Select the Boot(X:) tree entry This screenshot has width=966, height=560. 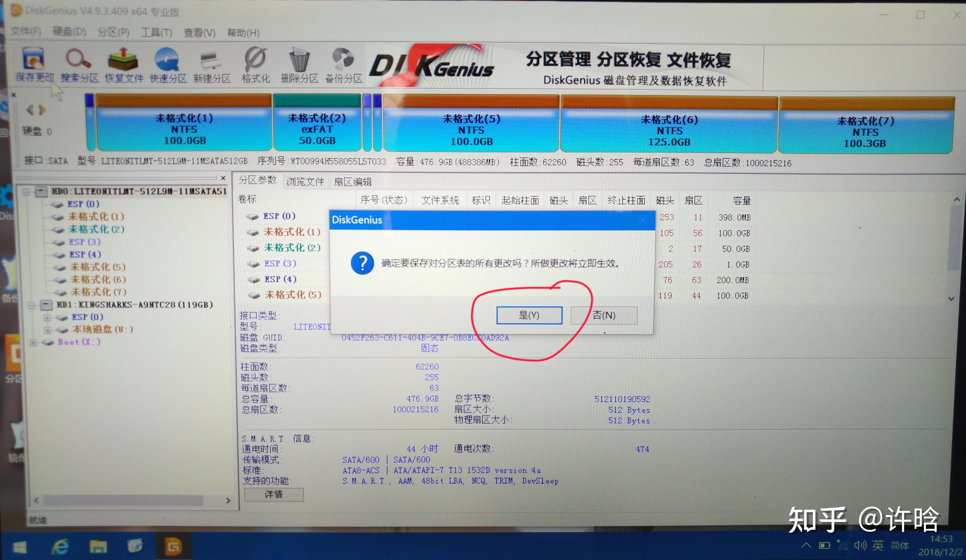tap(79, 342)
